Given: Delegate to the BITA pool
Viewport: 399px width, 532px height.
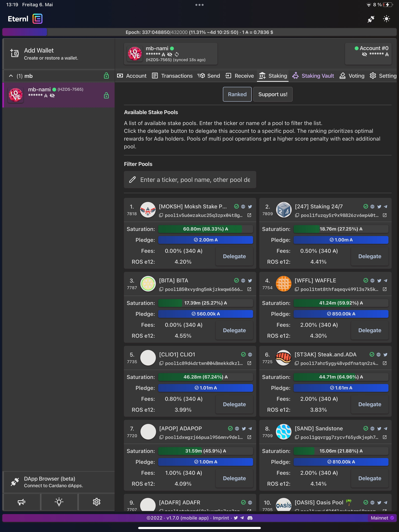Looking at the screenshot, I should 234,330.
